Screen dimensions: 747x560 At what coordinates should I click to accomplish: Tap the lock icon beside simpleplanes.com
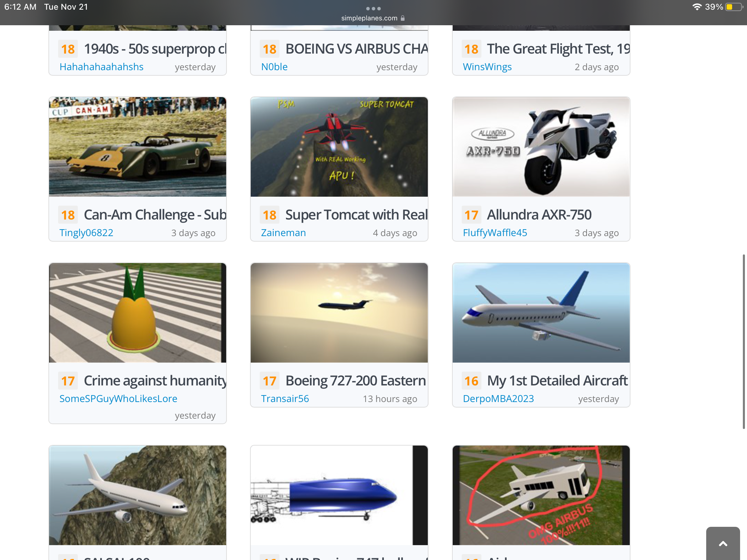[403, 18]
